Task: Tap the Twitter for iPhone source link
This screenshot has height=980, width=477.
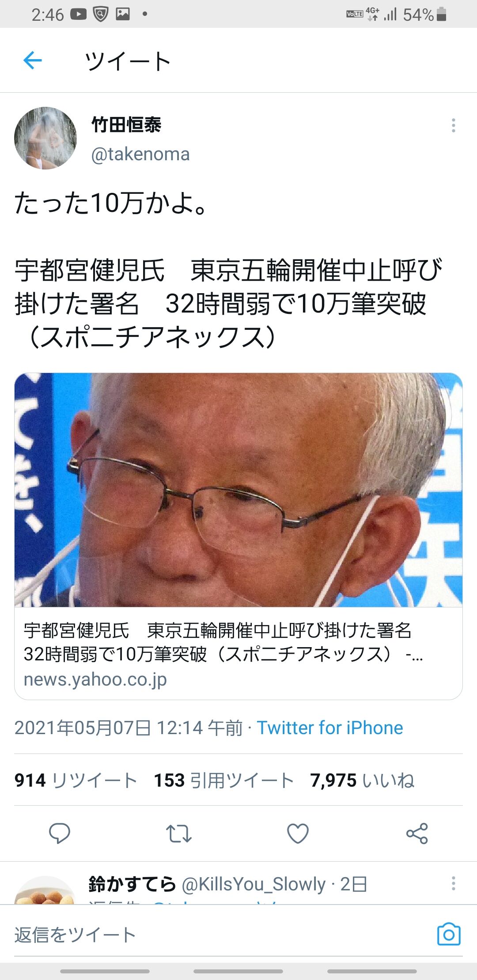Action: 330,728
